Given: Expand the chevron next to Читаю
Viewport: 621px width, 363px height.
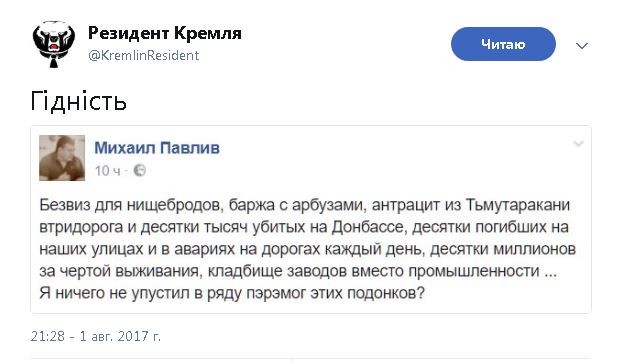Looking at the screenshot, I should click(581, 46).
